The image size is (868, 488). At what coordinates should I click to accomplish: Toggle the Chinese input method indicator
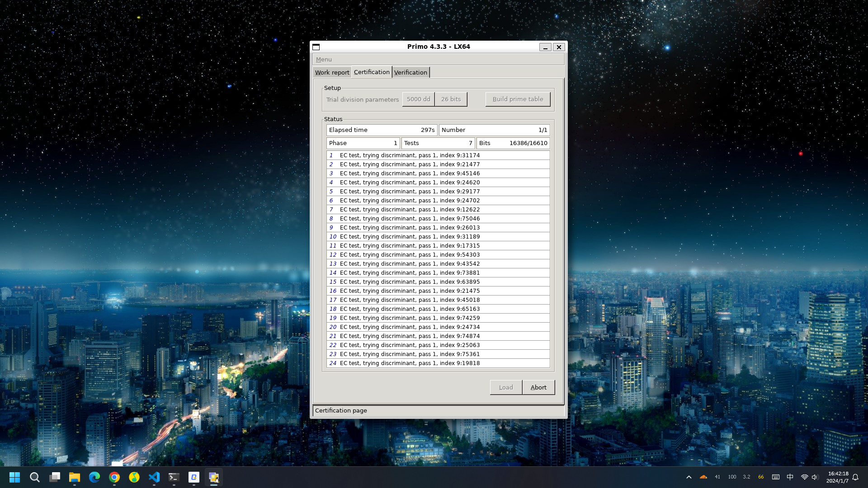[790, 477]
